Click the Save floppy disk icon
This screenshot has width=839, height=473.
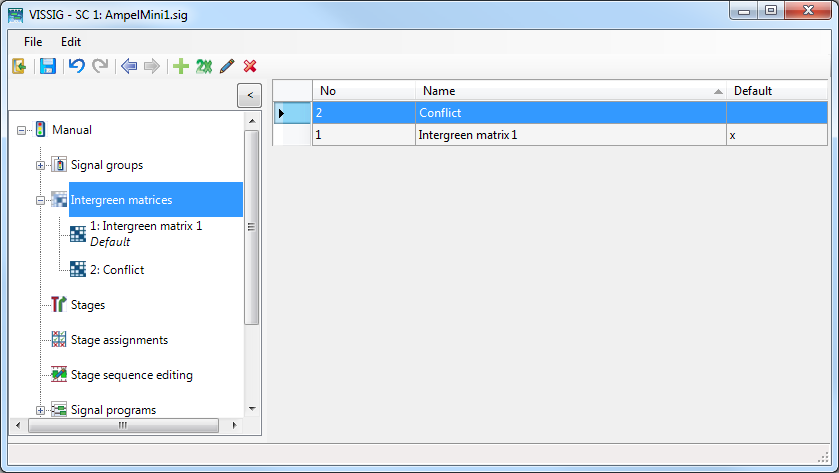pos(47,66)
